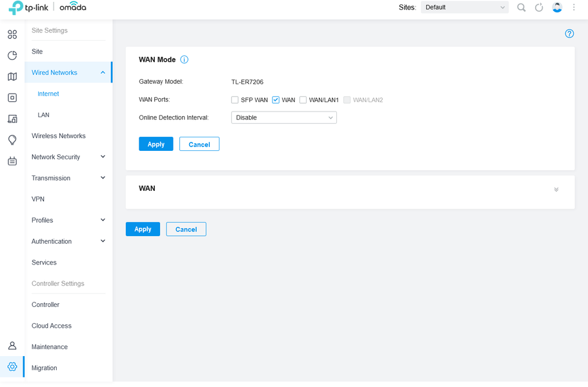The image size is (588, 387).
Task: Open the Migration page
Action: coord(45,368)
